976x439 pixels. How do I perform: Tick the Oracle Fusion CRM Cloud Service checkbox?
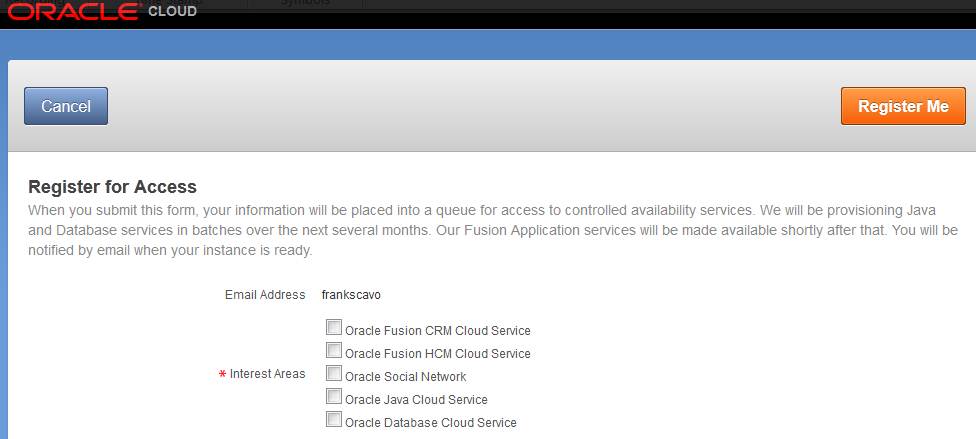coord(334,327)
